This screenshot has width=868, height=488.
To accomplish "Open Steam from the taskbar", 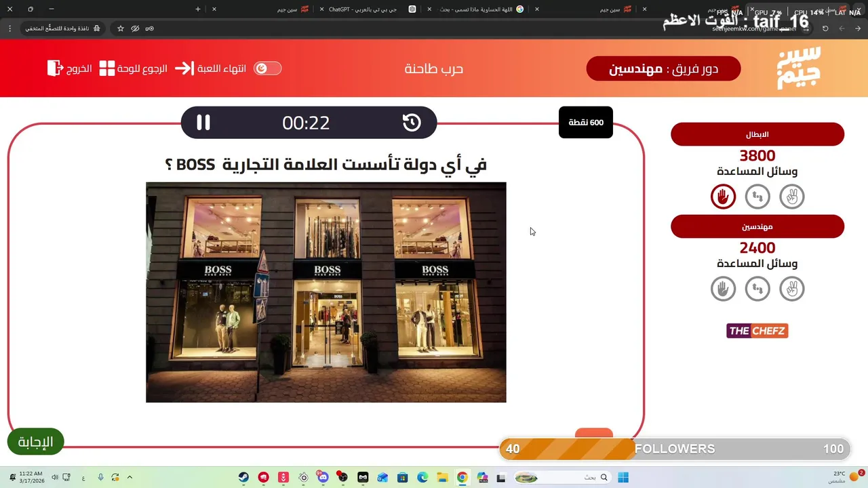I will point(243,477).
